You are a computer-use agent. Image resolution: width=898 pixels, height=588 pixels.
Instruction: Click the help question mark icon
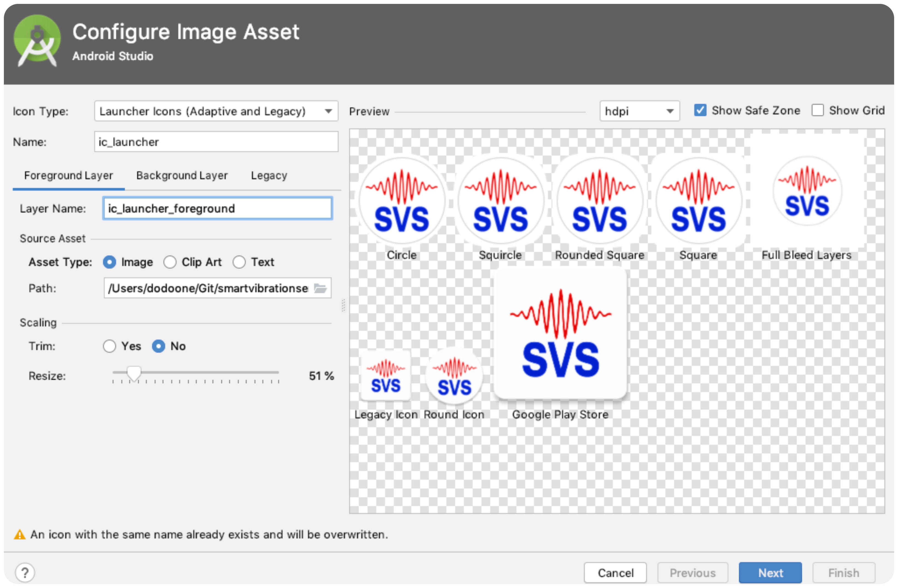coord(25,573)
